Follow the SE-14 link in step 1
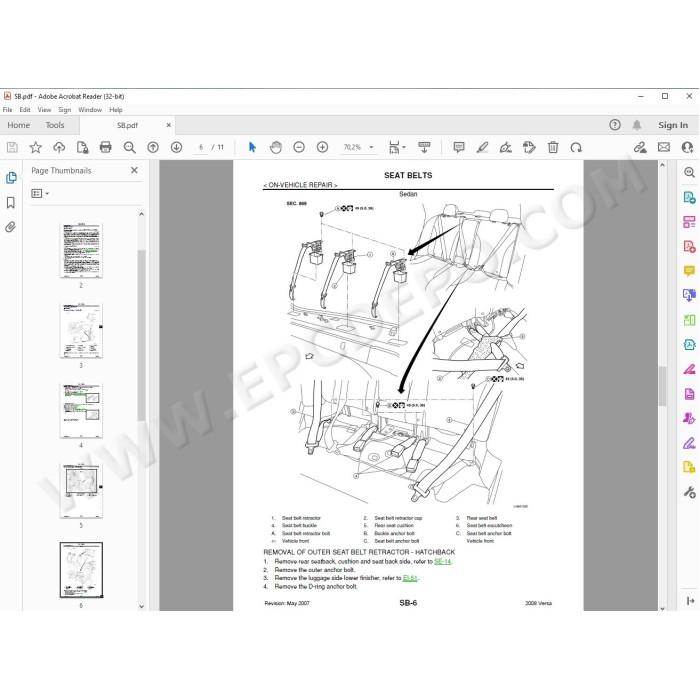Screen dimensions: 700x700 click(442, 562)
